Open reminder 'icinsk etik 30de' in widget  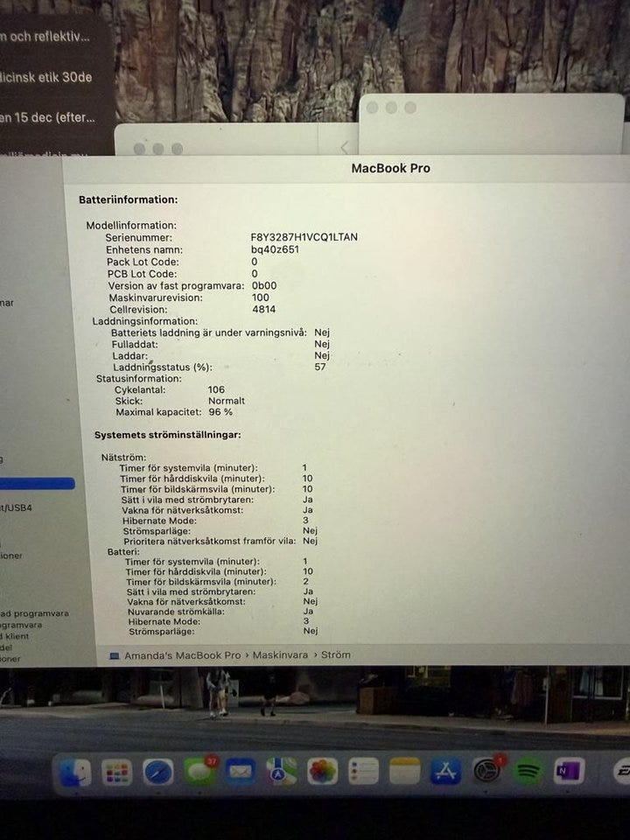pos(46,77)
